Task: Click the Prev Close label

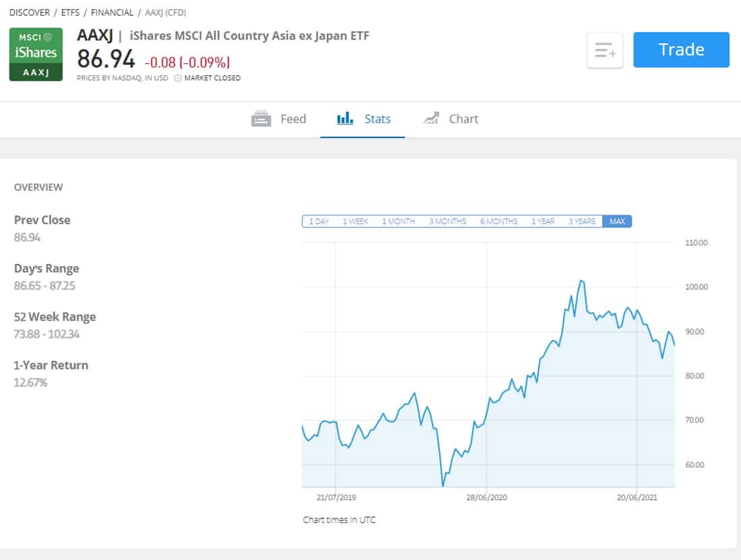Action: [x=42, y=220]
